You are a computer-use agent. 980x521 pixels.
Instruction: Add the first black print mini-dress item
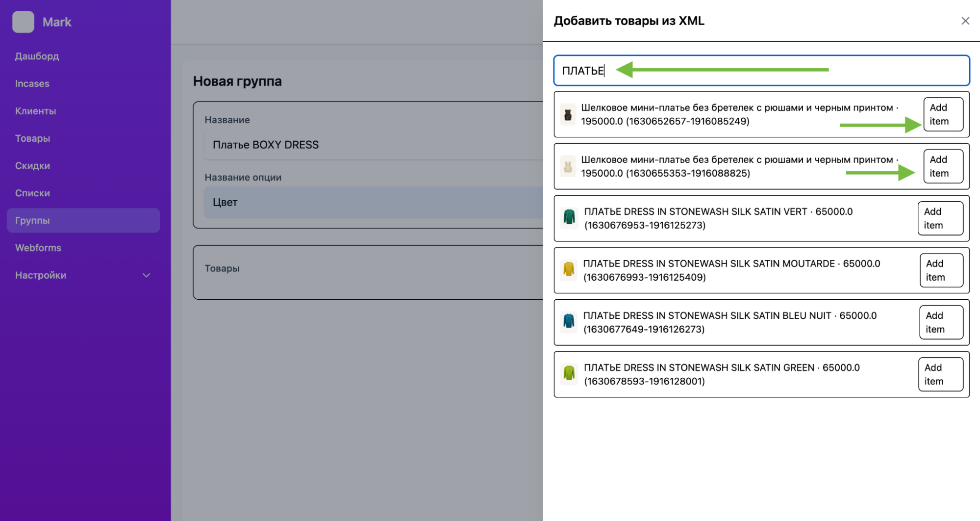[943, 114]
